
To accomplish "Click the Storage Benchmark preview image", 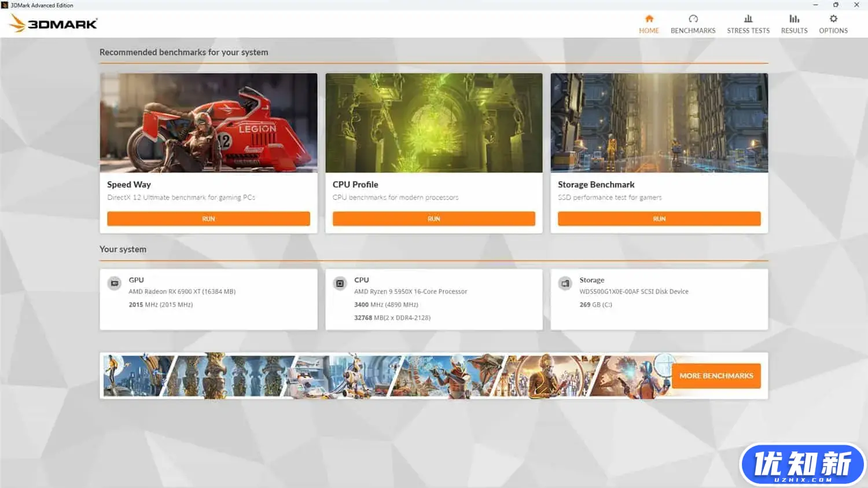I will [x=659, y=123].
